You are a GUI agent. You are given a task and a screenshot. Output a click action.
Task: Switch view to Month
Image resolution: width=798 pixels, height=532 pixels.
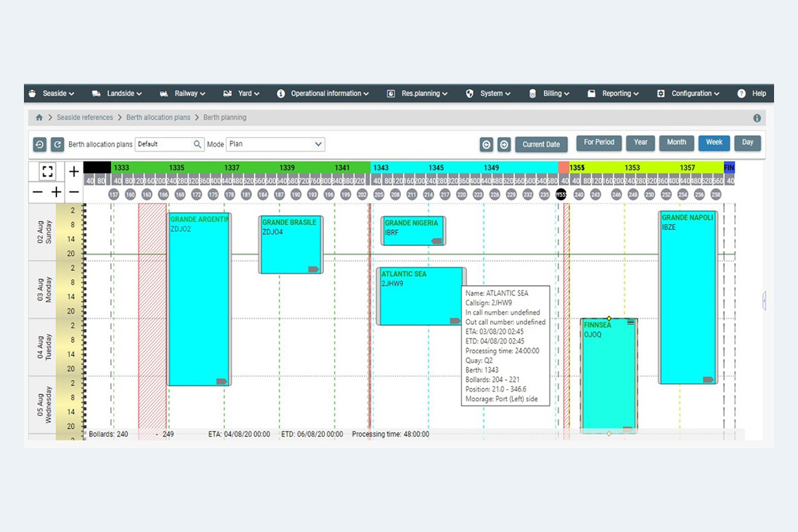[x=676, y=142]
